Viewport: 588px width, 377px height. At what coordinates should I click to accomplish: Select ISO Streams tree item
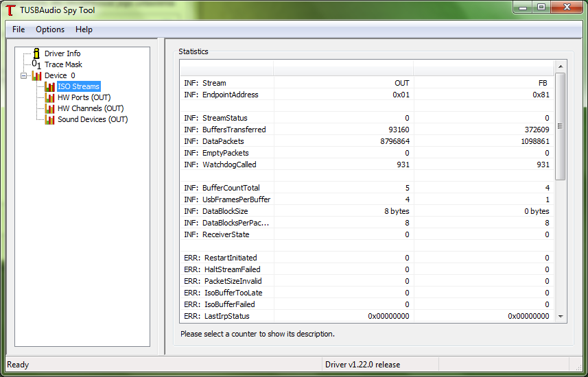point(78,86)
